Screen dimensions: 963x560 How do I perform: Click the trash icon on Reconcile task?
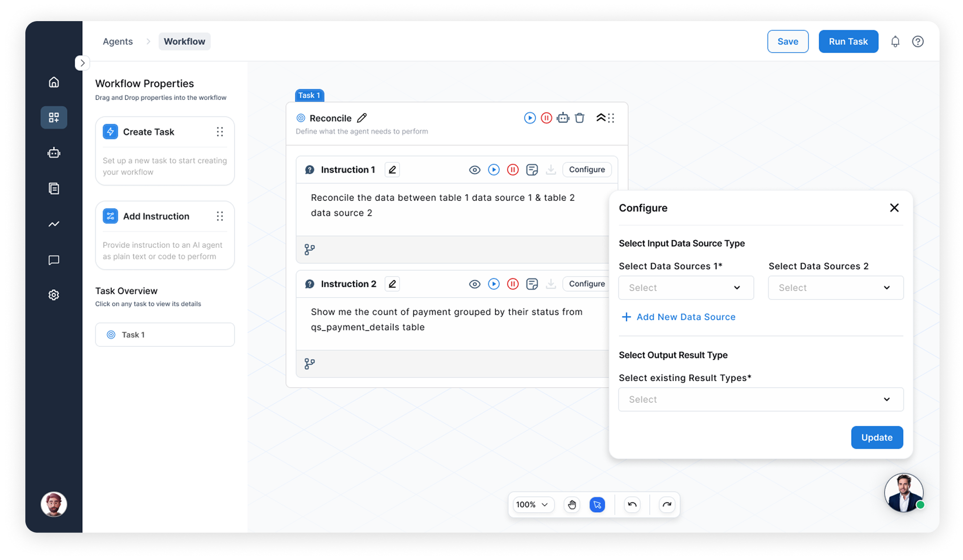[579, 118]
